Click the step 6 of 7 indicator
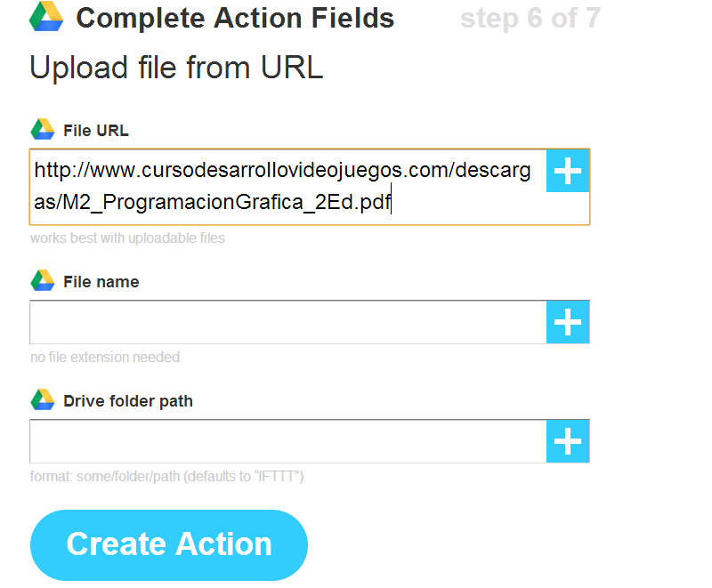The image size is (712, 588). [530, 19]
